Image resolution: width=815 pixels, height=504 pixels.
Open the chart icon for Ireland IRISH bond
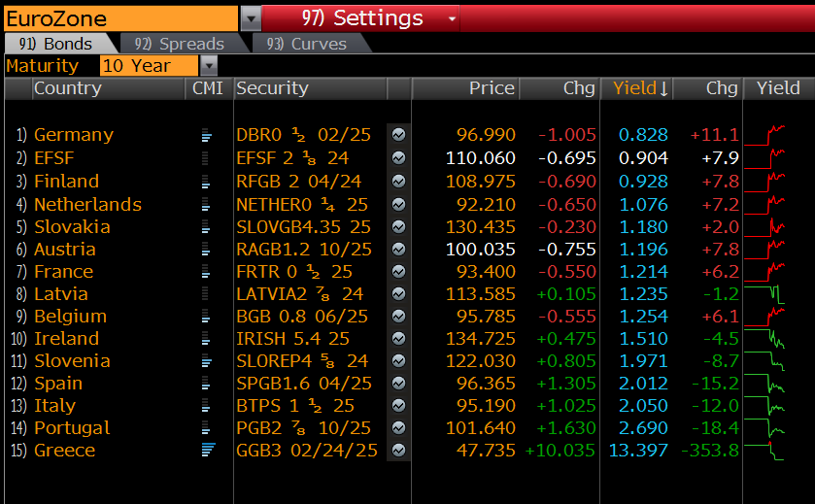[x=398, y=339]
